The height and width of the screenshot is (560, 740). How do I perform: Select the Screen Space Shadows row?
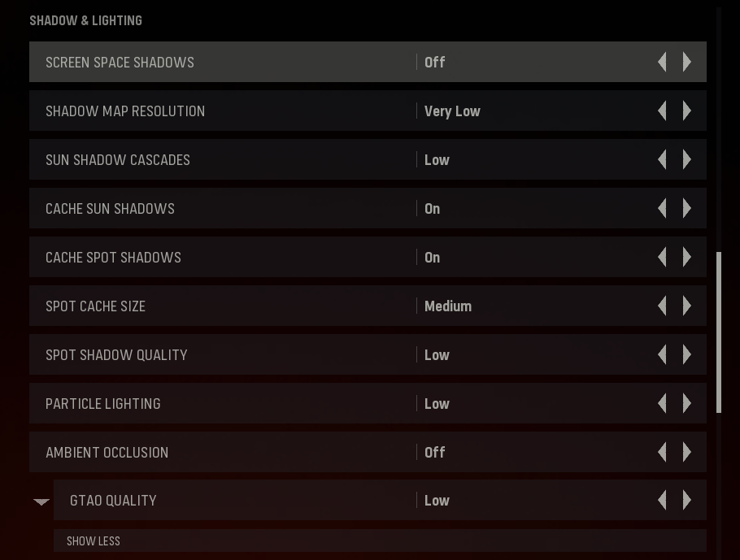click(x=368, y=62)
